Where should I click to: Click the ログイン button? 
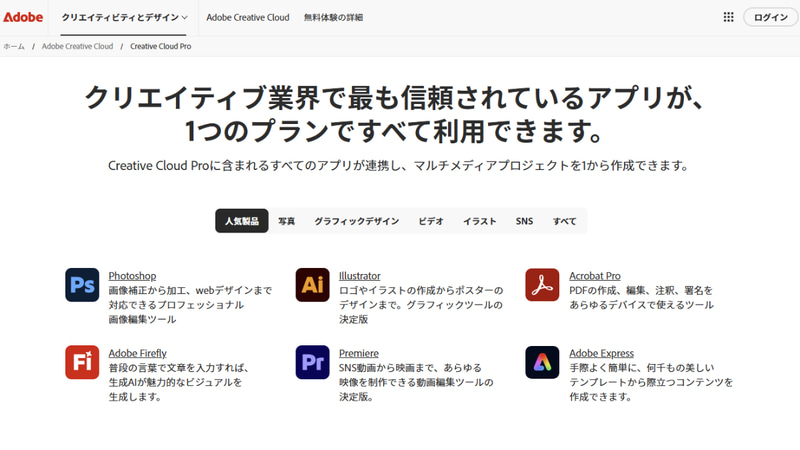pyautogui.click(x=770, y=17)
